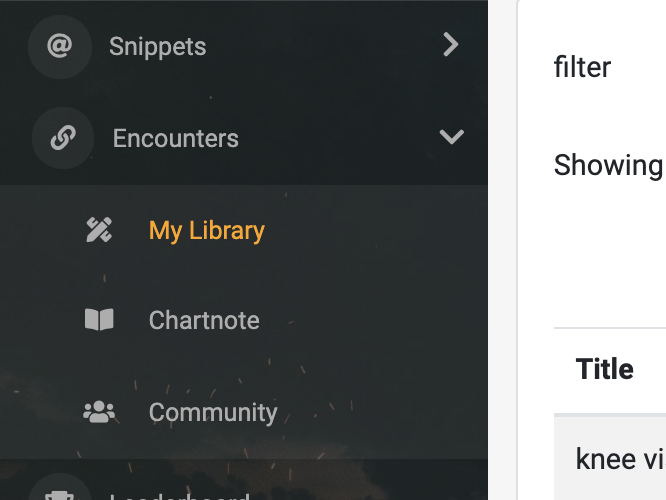The height and width of the screenshot is (500, 666).
Task: Open the Chartnote library entry
Action: click(x=204, y=320)
